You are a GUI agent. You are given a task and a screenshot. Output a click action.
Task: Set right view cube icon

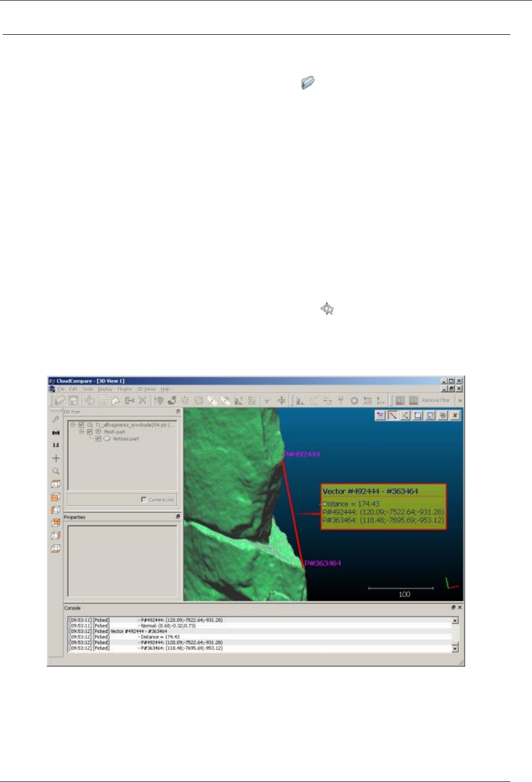click(56, 536)
